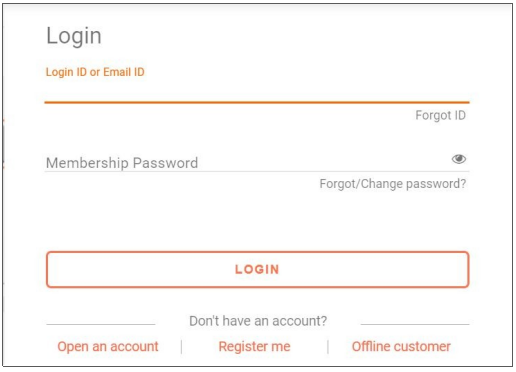Screen dimensions: 516x372
Task: Register as a new user
Action: click(254, 346)
